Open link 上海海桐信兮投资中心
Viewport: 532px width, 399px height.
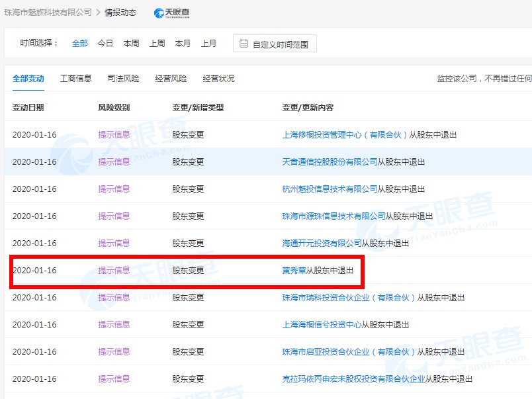[x=322, y=325]
